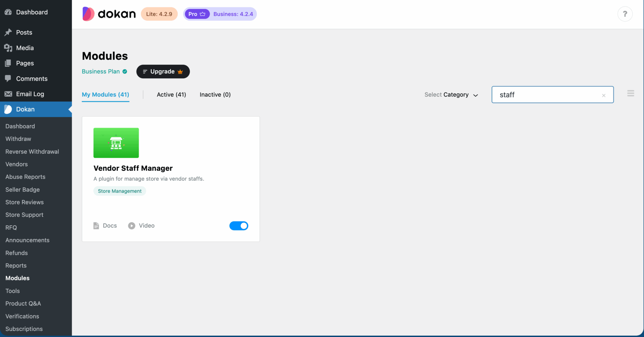The height and width of the screenshot is (337, 644).
Task: Switch to the Active modules tab
Action: coord(171,95)
